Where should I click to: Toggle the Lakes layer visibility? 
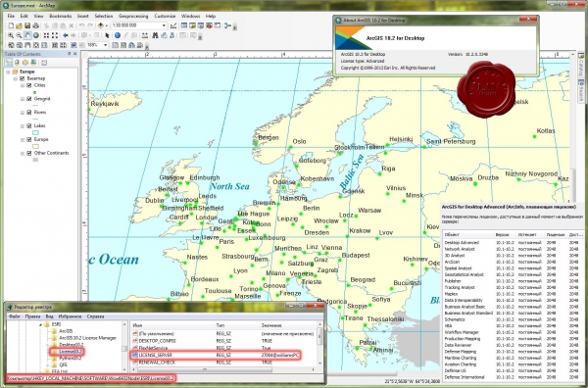[x=29, y=126]
